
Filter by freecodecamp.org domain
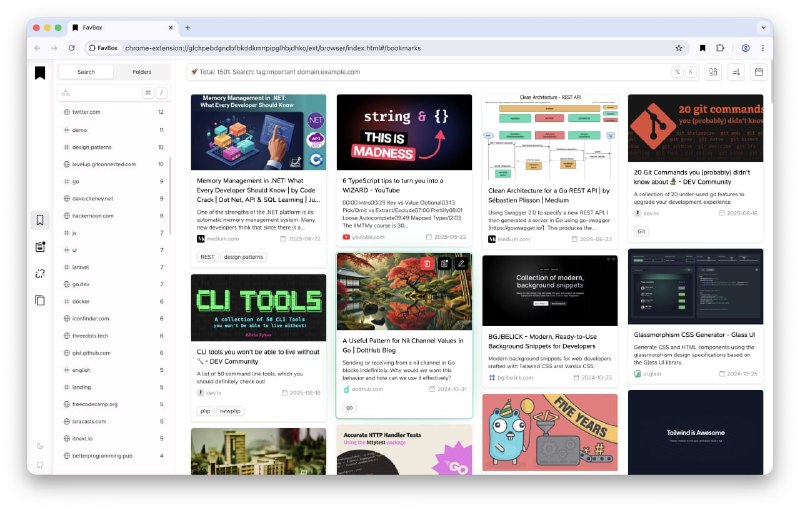point(113,404)
